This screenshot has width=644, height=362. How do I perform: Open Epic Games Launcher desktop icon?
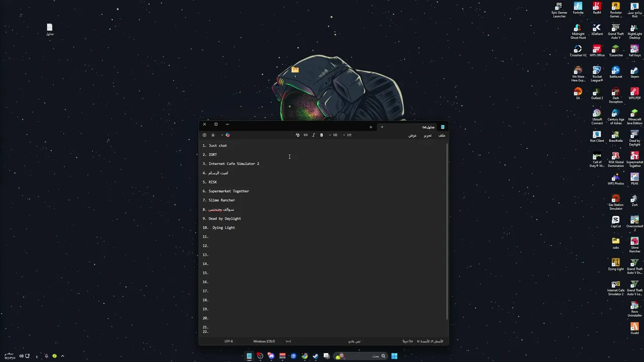tap(559, 10)
